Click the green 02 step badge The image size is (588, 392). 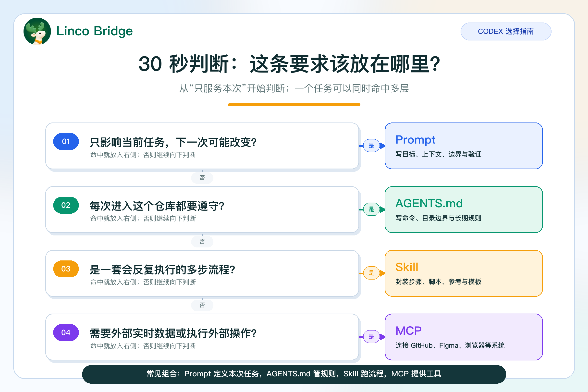(x=66, y=205)
